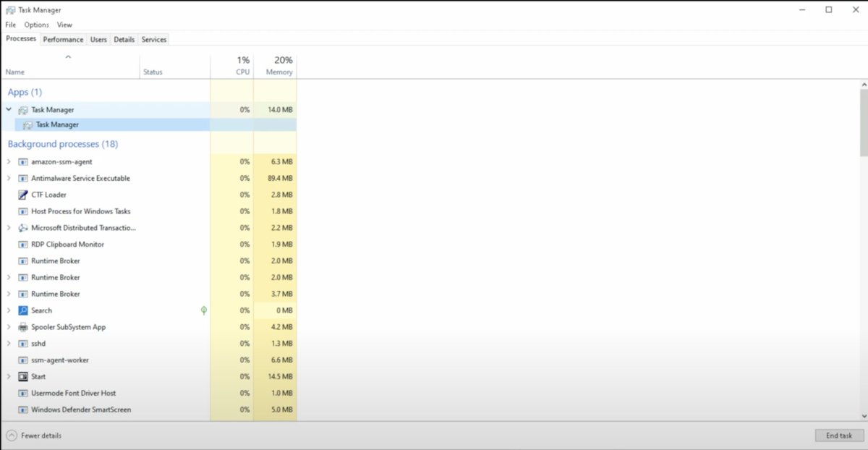The height and width of the screenshot is (450, 868).
Task: Click the 0 MB Search memory value
Action: [x=284, y=310]
